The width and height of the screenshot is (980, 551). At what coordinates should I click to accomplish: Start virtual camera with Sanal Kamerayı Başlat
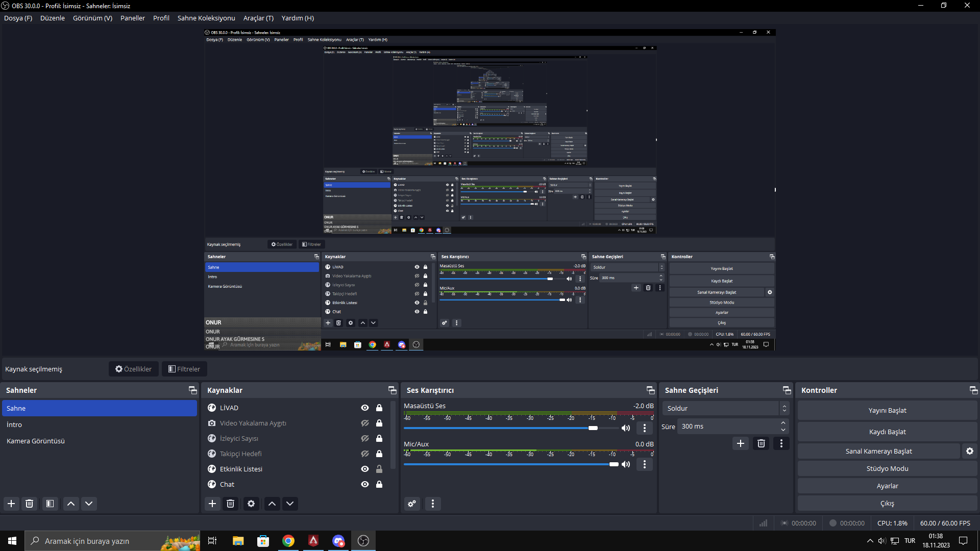pyautogui.click(x=878, y=451)
